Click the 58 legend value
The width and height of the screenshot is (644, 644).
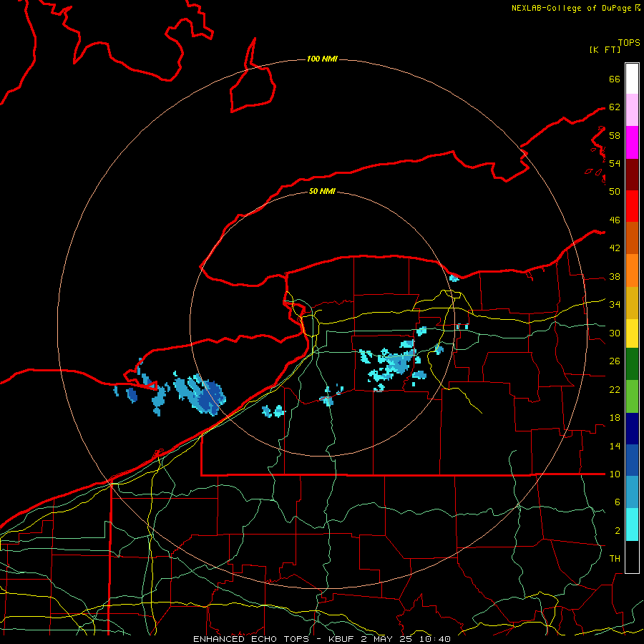(615, 135)
